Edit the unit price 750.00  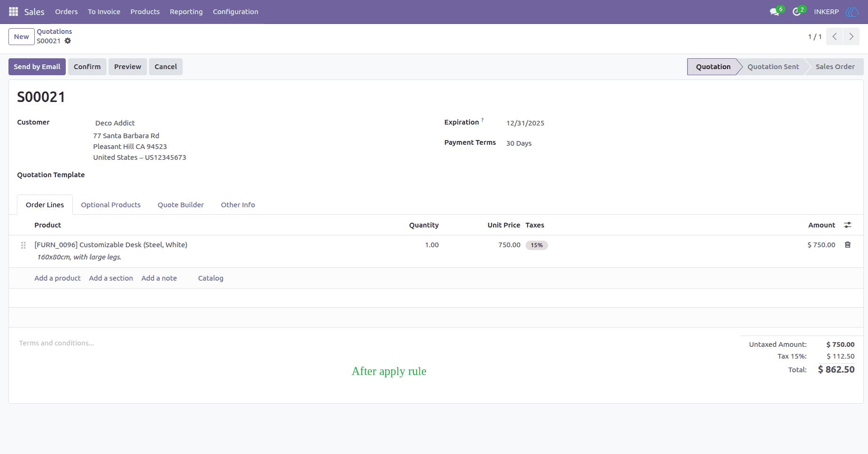click(x=509, y=245)
